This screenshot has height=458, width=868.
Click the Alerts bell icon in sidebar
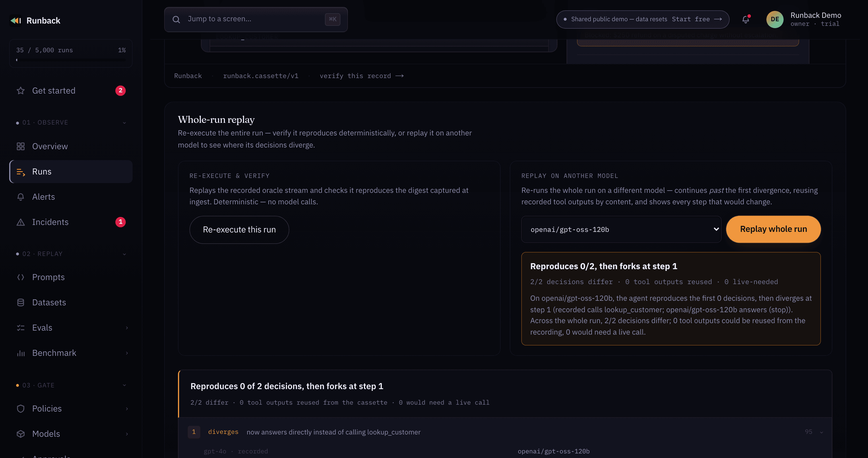[21, 197]
